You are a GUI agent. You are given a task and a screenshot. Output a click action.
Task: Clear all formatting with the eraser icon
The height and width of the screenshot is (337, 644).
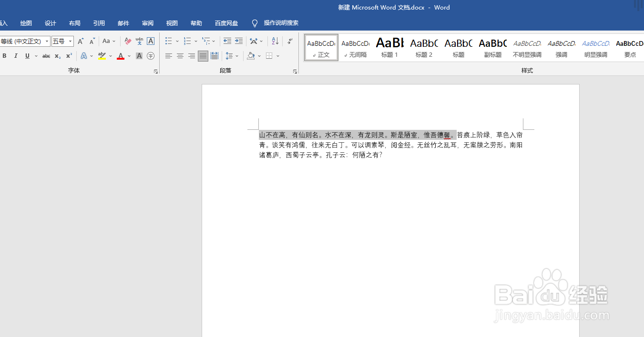(128, 41)
